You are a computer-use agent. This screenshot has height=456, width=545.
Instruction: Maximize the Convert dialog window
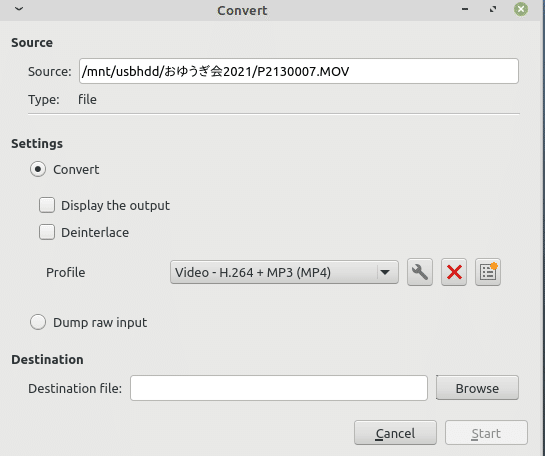[x=493, y=9]
